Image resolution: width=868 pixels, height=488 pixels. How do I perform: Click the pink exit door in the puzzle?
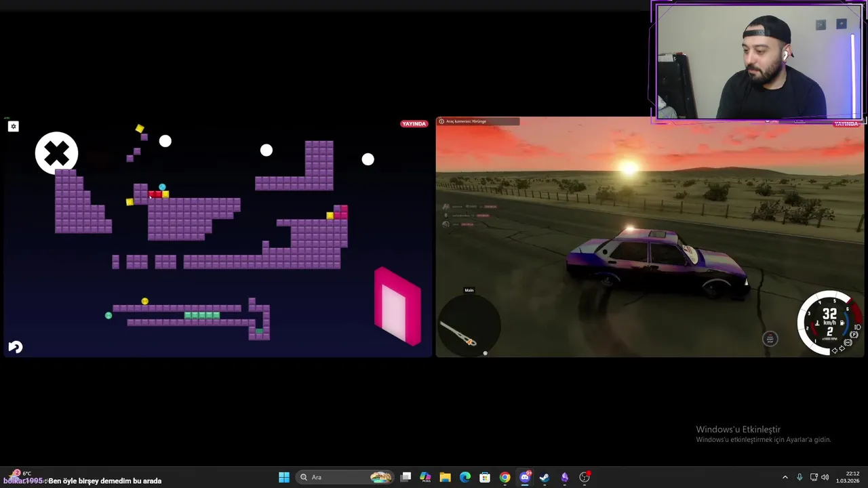tap(398, 306)
